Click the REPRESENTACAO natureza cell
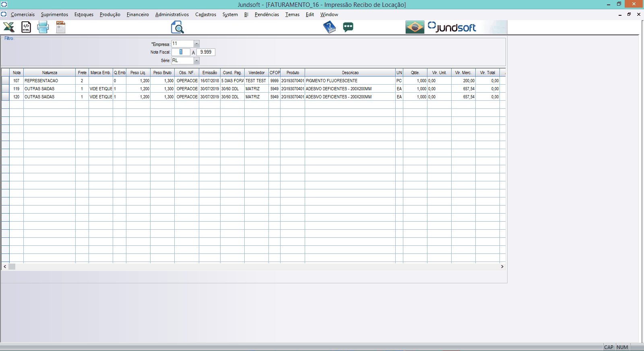 [50, 81]
